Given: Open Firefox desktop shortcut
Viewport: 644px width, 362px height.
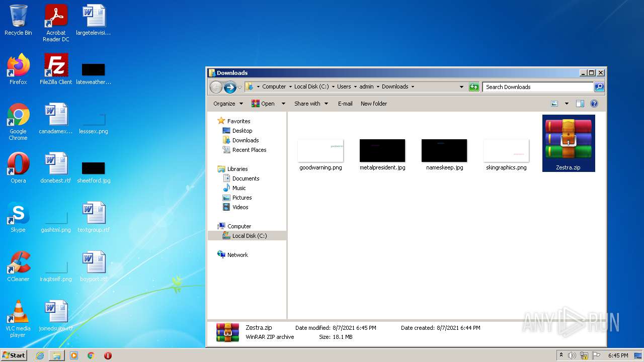Looking at the screenshot, I should coord(18,69).
